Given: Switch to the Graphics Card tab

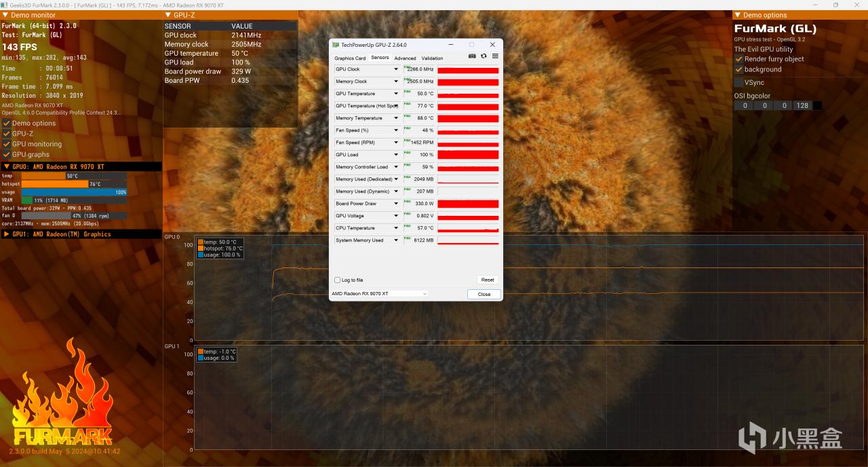Looking at the screenshot, I should [350, 58].
